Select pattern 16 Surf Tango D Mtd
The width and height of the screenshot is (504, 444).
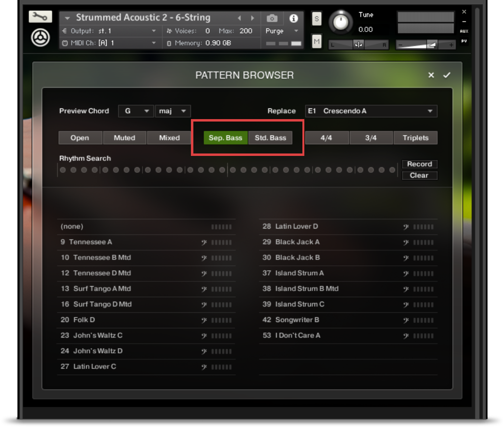tap(146, 305)
